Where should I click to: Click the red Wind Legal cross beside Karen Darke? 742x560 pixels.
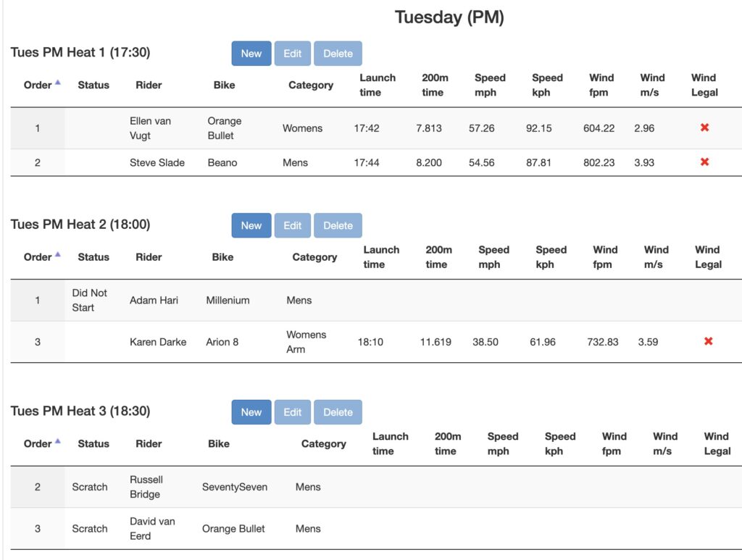tap(708, 341)
